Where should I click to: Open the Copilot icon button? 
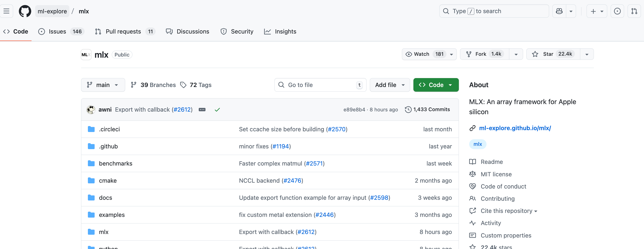(x=559, y=11)
